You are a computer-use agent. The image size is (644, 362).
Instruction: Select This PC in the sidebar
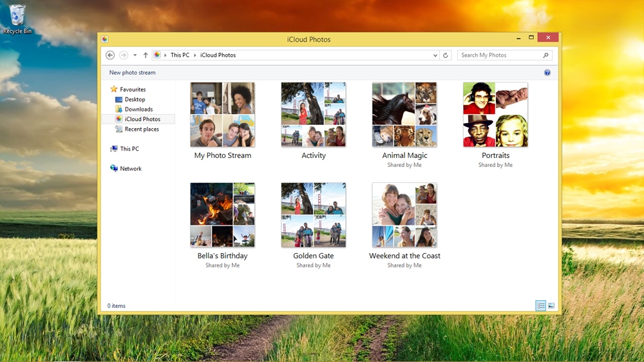129,149
